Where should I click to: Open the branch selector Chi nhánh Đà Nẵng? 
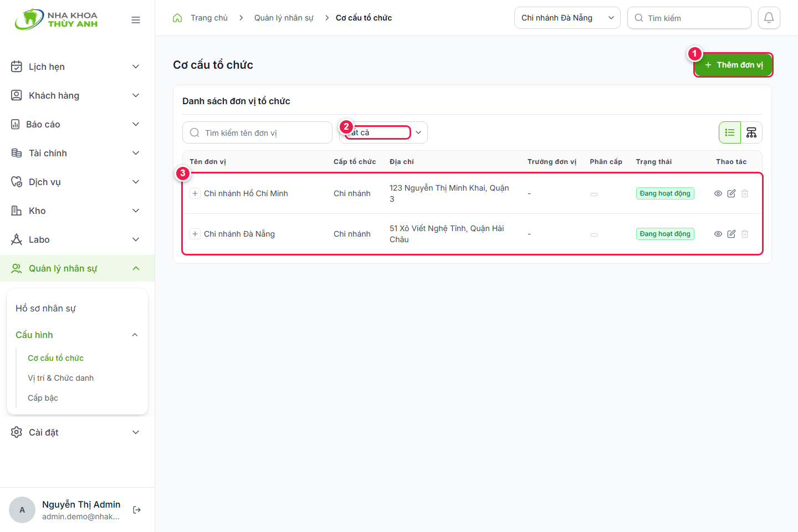coord(567,18)
